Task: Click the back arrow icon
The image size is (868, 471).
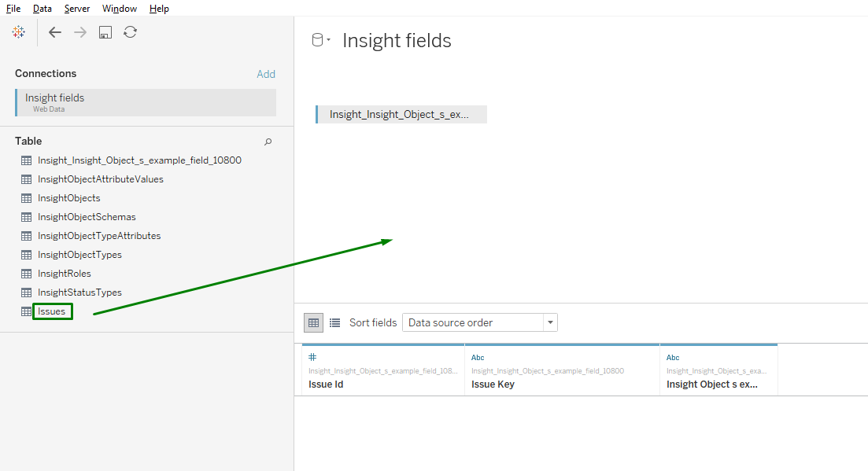Action: point(54,32)
